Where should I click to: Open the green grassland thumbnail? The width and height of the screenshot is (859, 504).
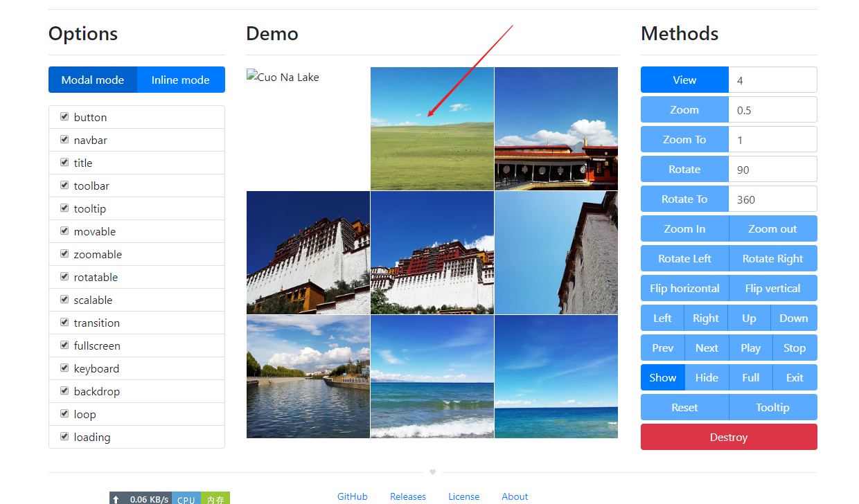pyautogui.click(x=432, y=129)
